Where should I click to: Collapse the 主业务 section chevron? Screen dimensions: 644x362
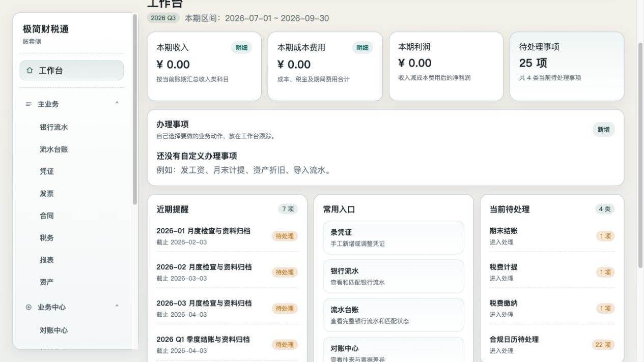pos(117,103)
